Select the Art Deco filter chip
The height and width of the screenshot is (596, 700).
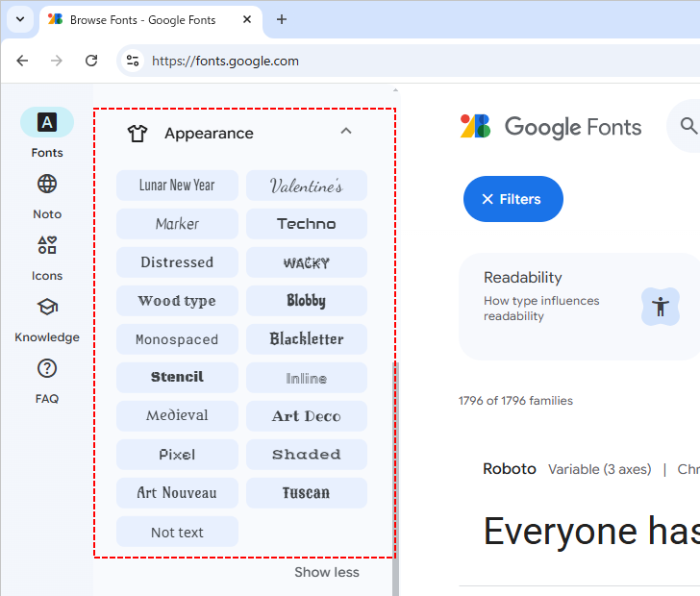[x=307, y=415]
